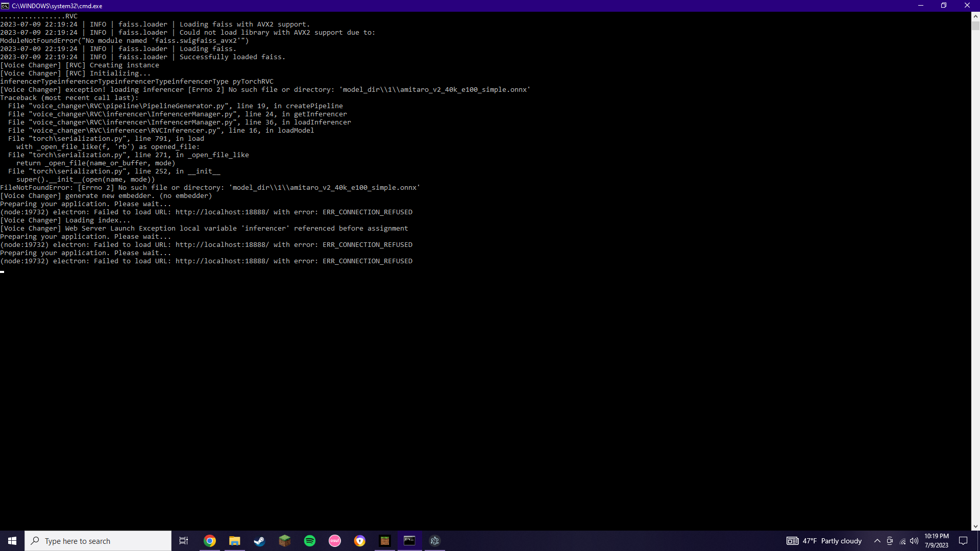Open File Explorer from the taskbar
Screen dimensions: 980x551
point(234,541)
